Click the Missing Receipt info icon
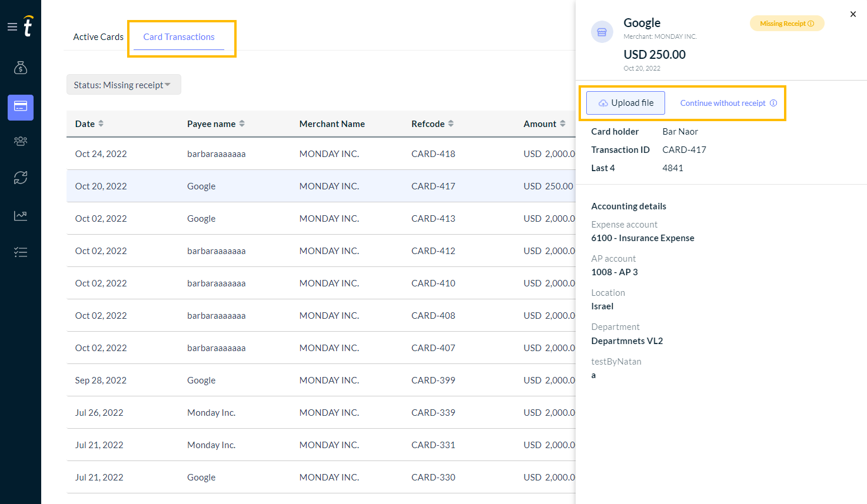This screenshot has width=867, height=504. (x=811, y=24)
